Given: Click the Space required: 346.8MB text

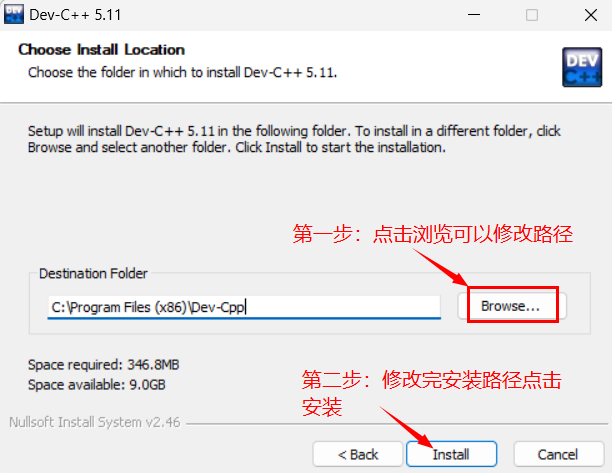Looking at the screenshot, I should 103,365.
